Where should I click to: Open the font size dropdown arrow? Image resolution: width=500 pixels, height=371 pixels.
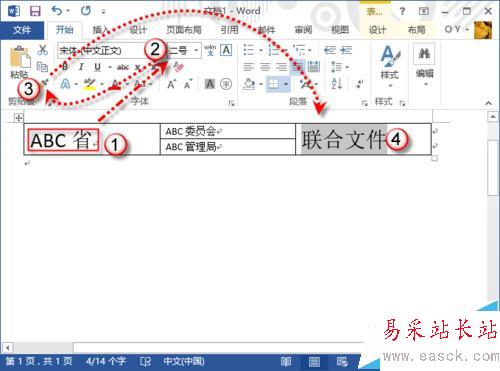pyautogui.click(x=197, y=50)
